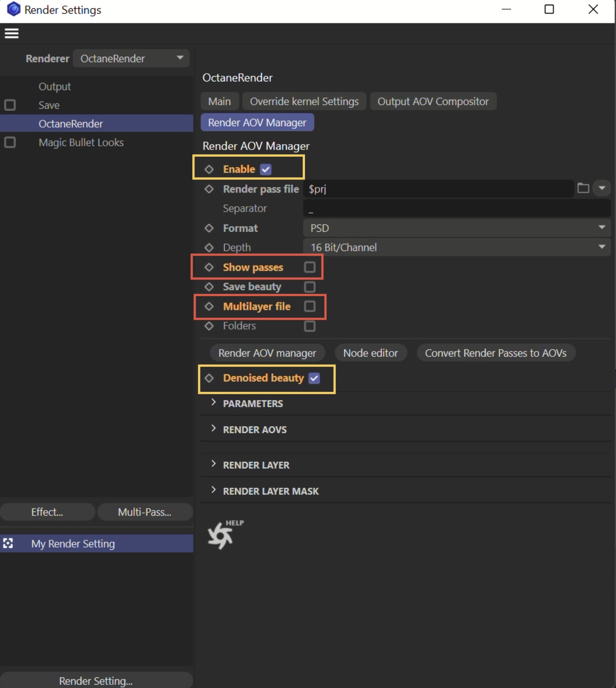The width and height of the screenshot is (616, 688).
Task: Switch to the Main tab
Action: coord(219,101)
